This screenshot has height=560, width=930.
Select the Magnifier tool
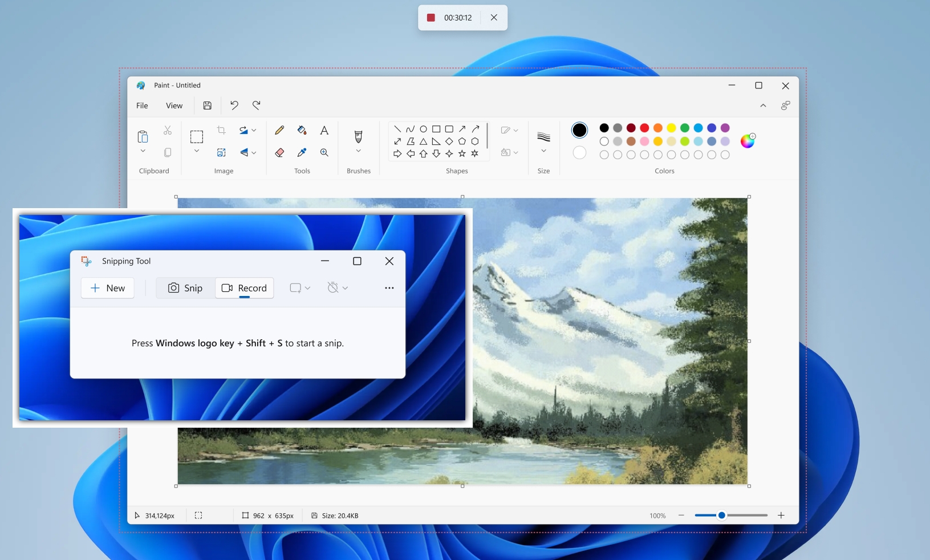coord(324,152)
